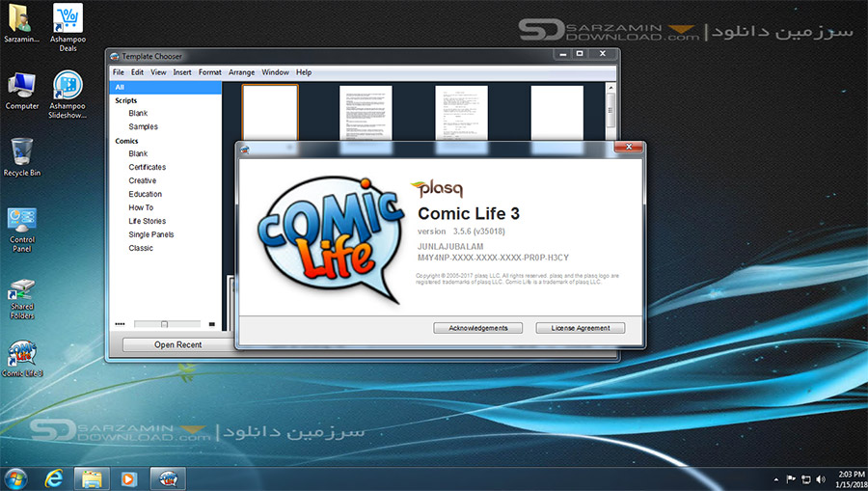
Task: Click the License Agreement button
Action: (x=581, y=328)
